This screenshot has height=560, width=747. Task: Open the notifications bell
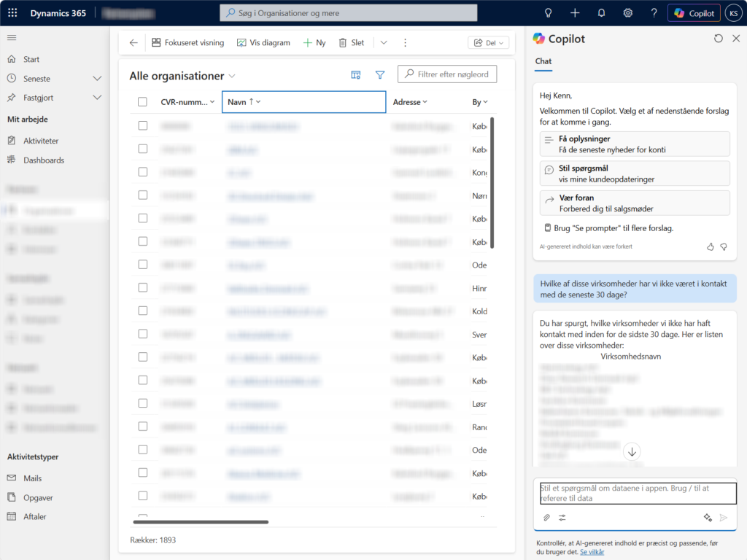[601, 13]
